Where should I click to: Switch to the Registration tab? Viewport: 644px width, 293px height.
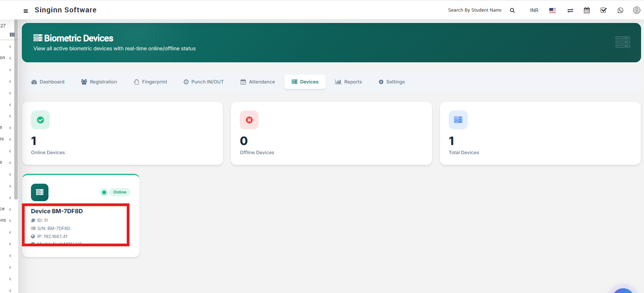pos(99,82)
